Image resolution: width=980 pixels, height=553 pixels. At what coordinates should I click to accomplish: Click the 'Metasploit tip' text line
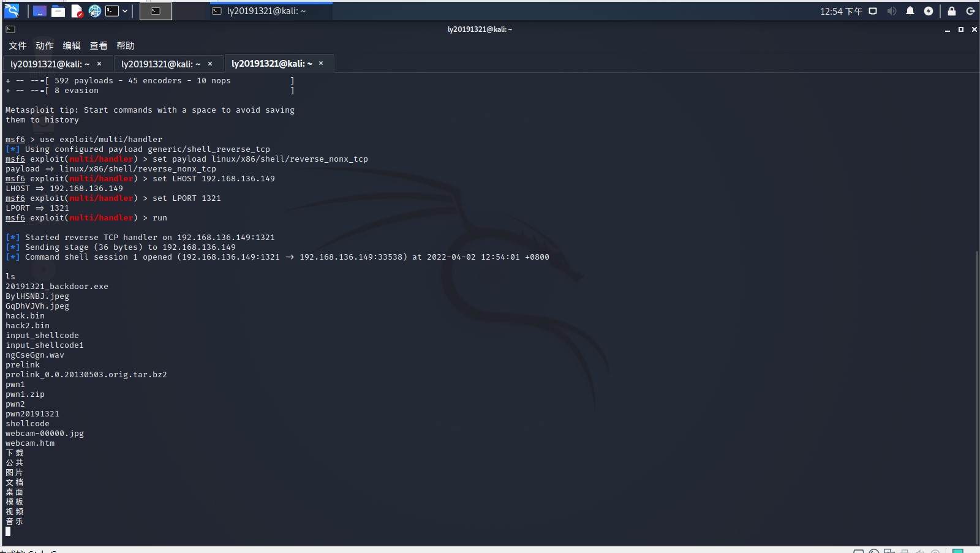[150, 110]
